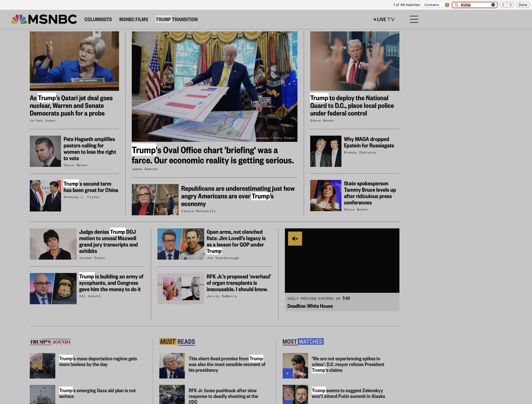Image resolution: width=532 pixels, height=404 pixels.
Task: Open RFK Jr. organ transplants article
Action: (x=239, y=283)
